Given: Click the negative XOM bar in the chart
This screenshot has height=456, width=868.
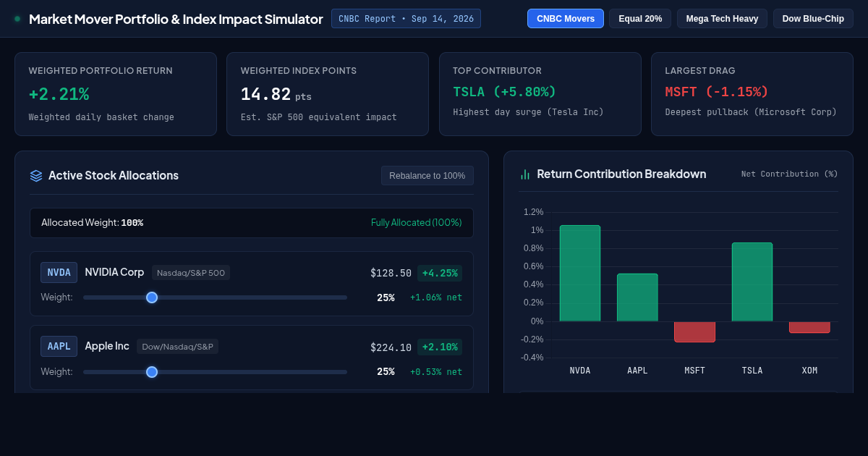Looking at the screenshot, I should (809, 327).
